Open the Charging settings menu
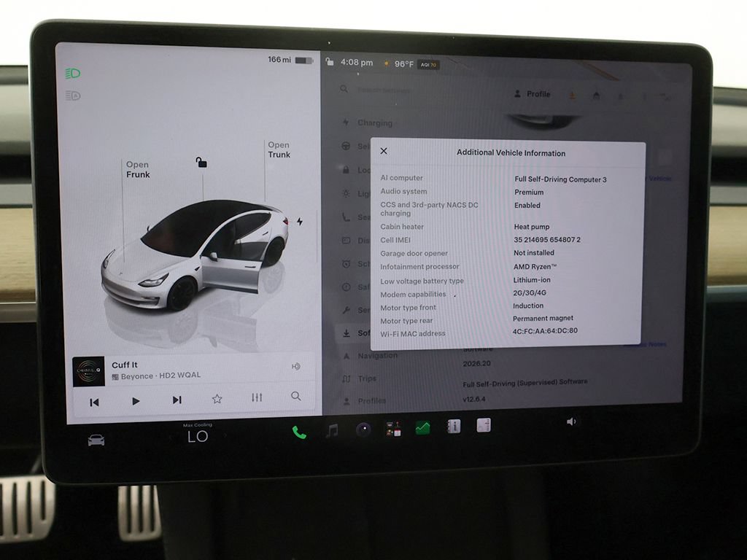 (x=368, y=122)
